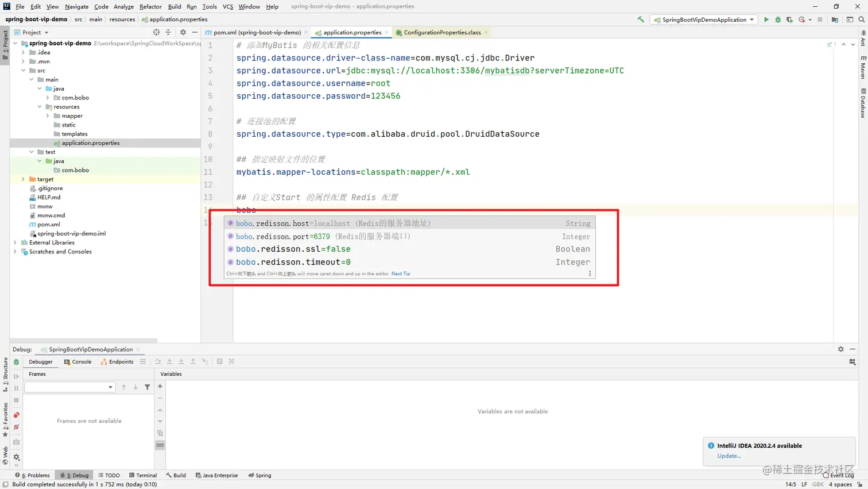This screenshot has height=489, width=868.
Task: Open Project panel settings gear
Action: coord(183,32)
